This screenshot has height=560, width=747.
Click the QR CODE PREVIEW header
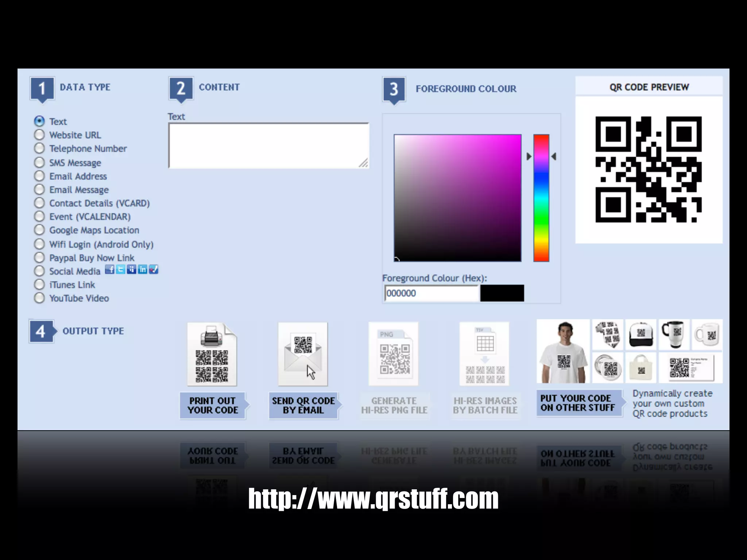coord(649,87)
